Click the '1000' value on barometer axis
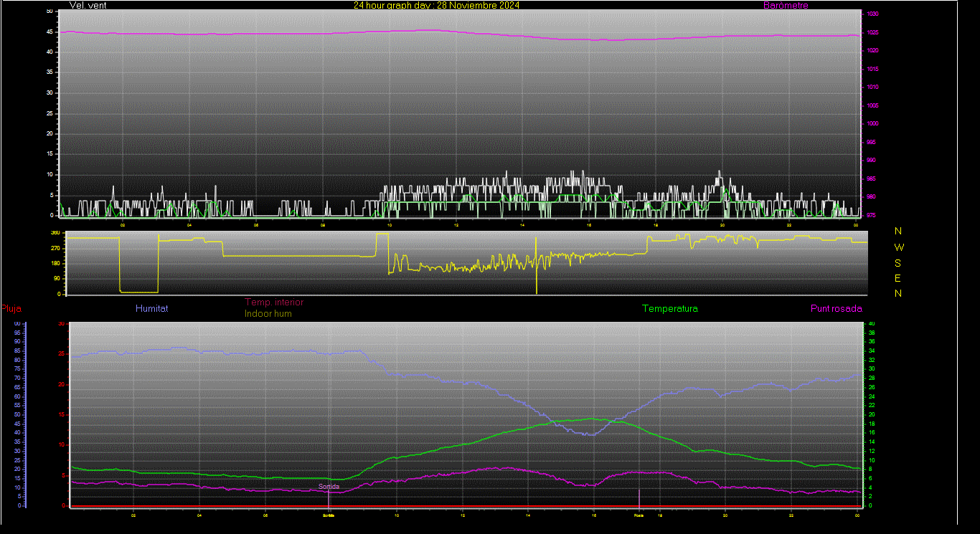The width and height of the screenshot is (980, 534). pos(872,123)
